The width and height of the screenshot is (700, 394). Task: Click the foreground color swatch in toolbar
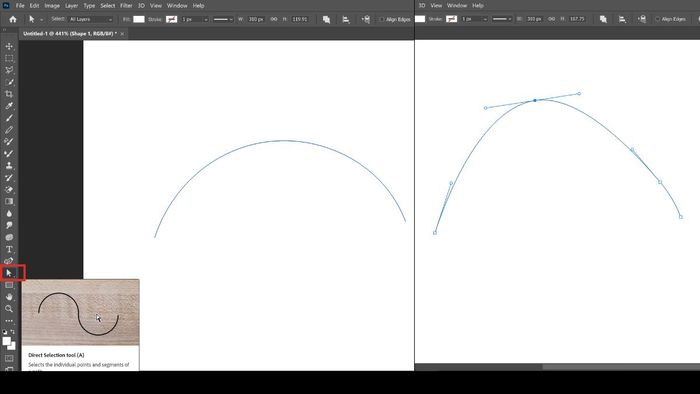tap(6, 341)
